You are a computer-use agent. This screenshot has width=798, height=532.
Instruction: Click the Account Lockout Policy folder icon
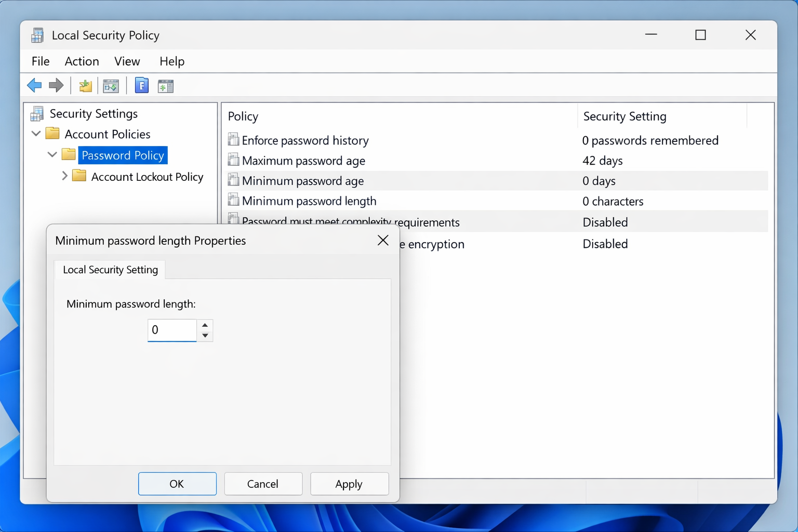[x=79, y=176]
